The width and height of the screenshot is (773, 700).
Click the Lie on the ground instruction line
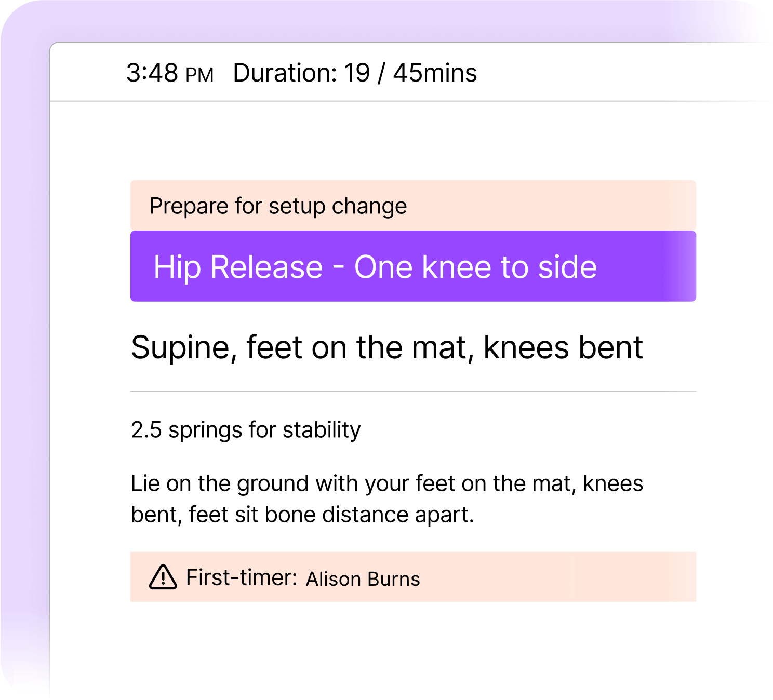386,483
